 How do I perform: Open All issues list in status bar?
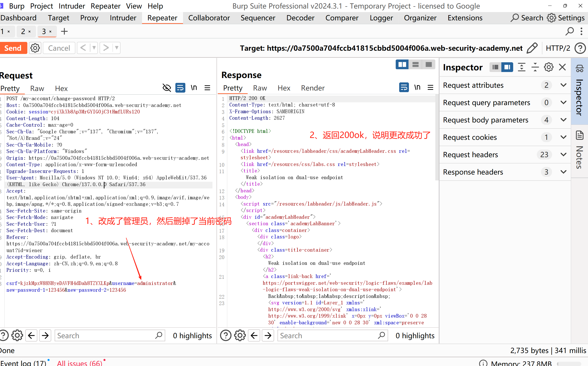click(79, 363)
